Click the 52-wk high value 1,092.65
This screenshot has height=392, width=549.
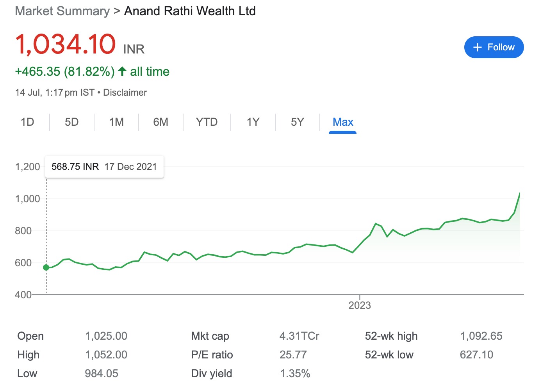[481, 336]
